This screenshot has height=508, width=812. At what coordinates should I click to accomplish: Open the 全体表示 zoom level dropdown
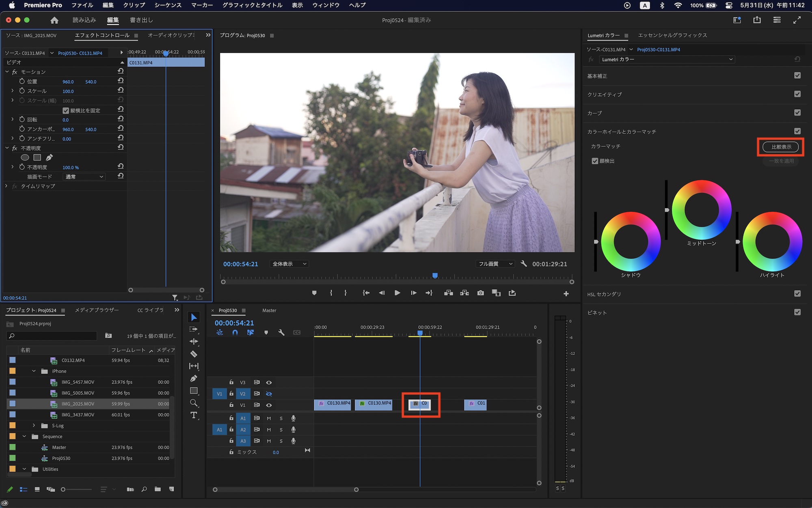289,264
